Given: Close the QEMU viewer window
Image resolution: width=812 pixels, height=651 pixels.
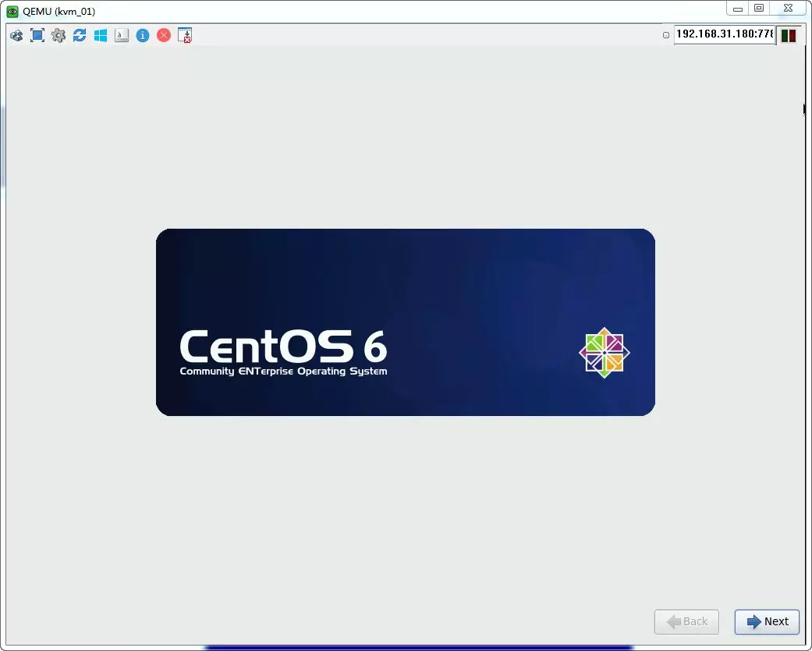Looking at the screenshot, I should pos(788,9).
